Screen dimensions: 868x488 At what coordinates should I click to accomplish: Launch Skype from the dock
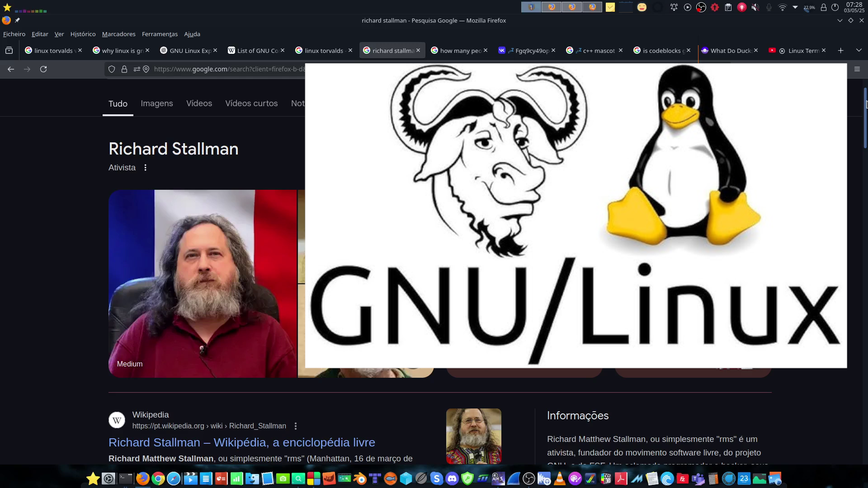[437, 479]
